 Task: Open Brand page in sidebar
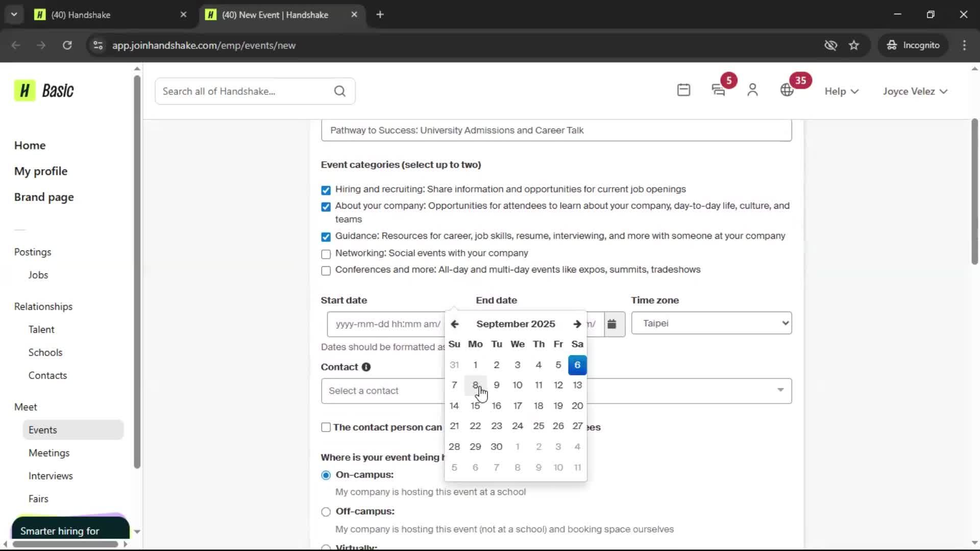(44, 197)
